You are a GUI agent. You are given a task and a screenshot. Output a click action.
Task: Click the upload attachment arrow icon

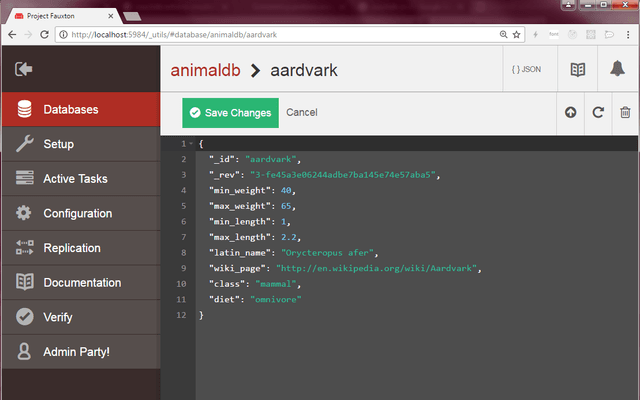pyautogui.click(x=571, y=112)
